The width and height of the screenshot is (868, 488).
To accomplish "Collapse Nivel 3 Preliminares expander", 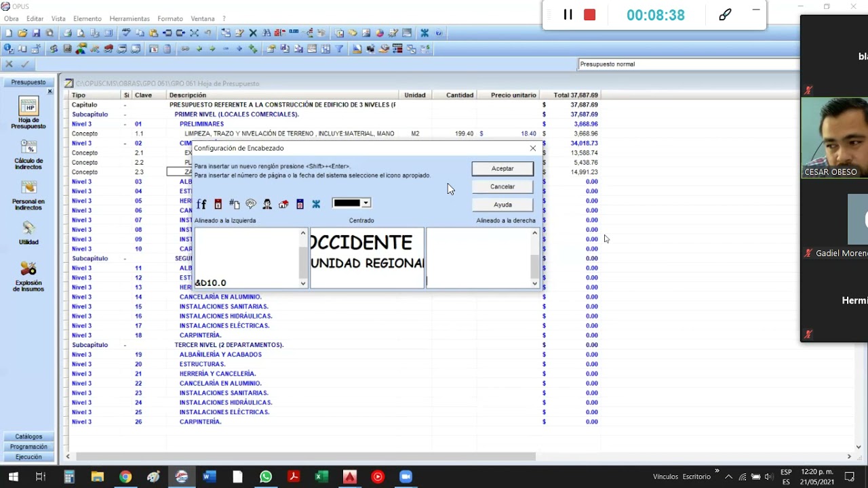I will coord(125,124).
